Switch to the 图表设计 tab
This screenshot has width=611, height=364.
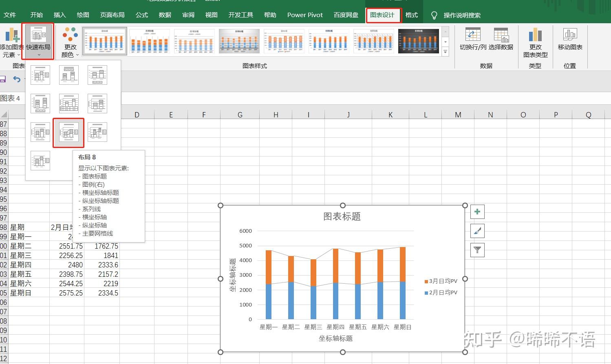point(382,15)
